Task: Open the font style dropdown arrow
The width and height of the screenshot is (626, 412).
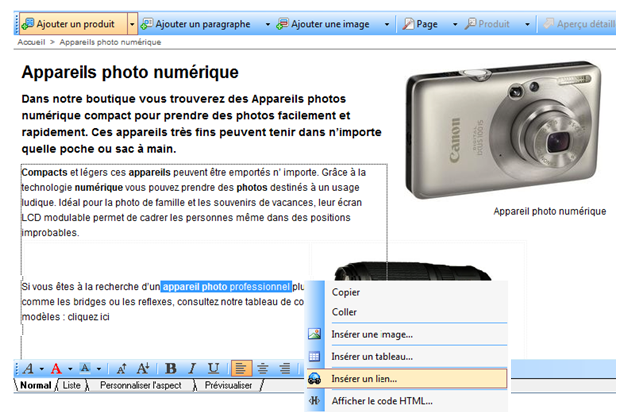Action: pos(41,369)
